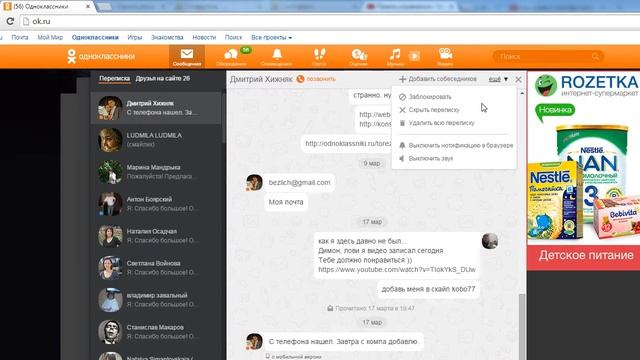Open conversation with Станислав Макаров
Image resolution: width=640 pixels, height=360 pixels.
point(156,331)
